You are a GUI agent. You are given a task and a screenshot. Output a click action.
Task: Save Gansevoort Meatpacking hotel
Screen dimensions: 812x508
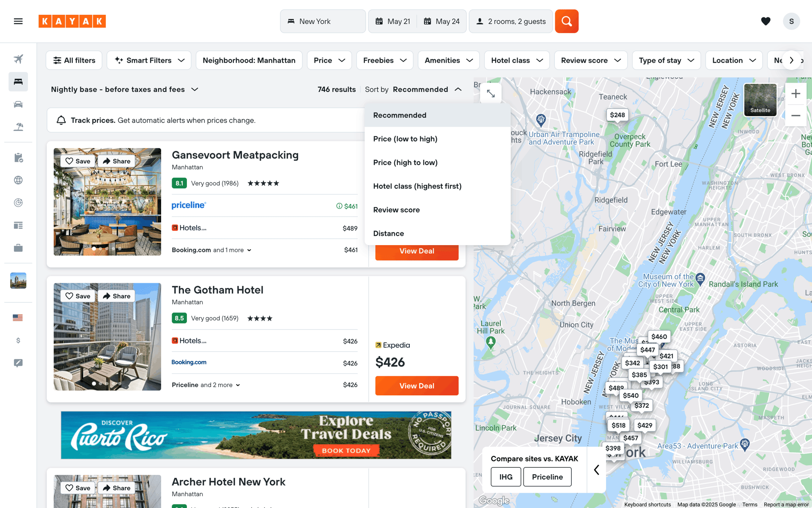coord(78,161)
